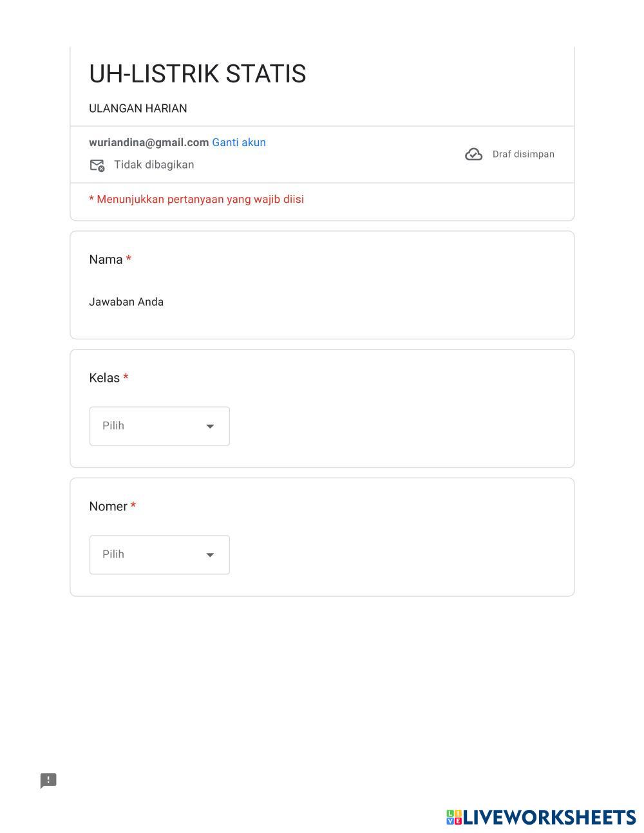This screenshot has width=644, height=833.
Task: Click the Nama question label
Action: pos(106,259)
